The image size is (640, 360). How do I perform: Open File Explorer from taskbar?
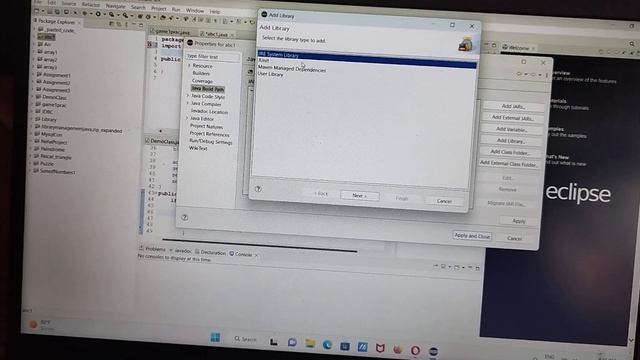310,343
